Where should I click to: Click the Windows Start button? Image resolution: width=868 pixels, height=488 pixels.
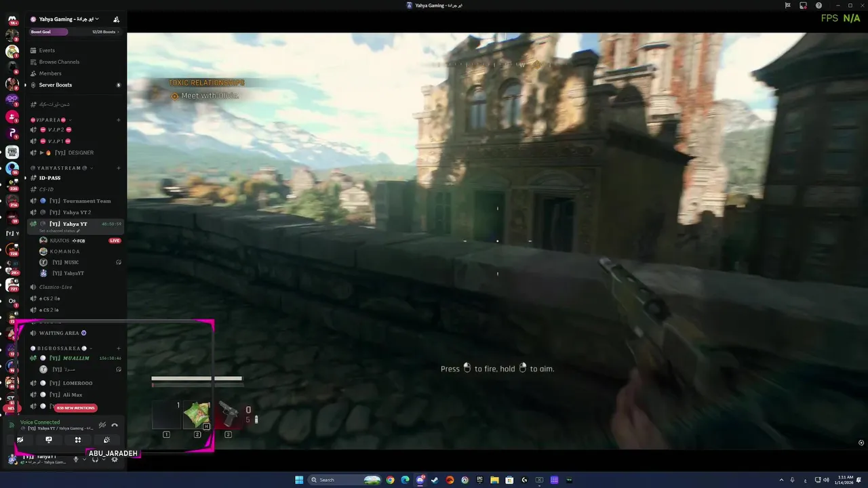[x=299, y=480]
